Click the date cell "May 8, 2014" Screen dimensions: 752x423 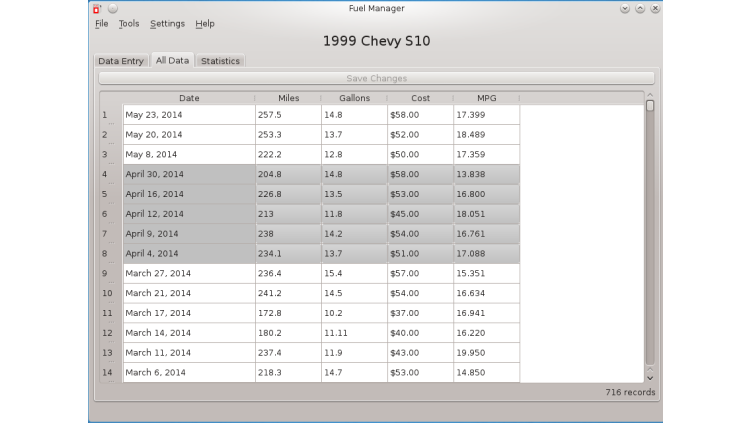tap(189, 154)
